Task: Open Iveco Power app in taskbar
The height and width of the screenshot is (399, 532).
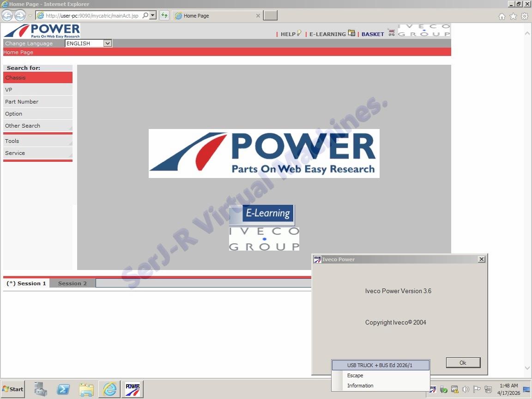Action: [x=133, y=389]
